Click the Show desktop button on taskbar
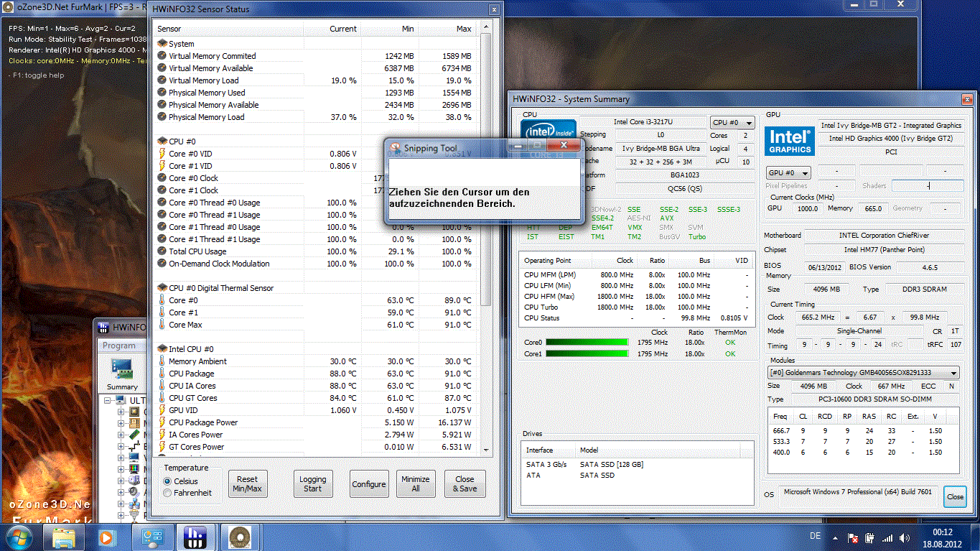The image size is (980, 551). pyautogui.click(x=974, y=538)
